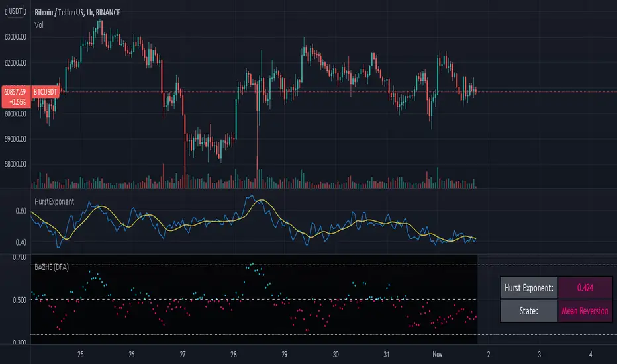The image size is (617, 364).
Task: Click the 60000.00 price axis label
Action: pos(15,114)
